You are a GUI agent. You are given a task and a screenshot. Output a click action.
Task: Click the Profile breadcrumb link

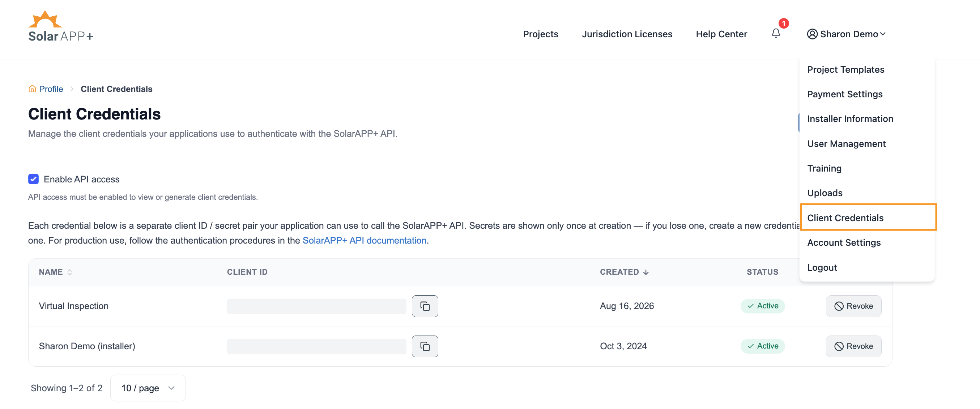tap(51, 89)
